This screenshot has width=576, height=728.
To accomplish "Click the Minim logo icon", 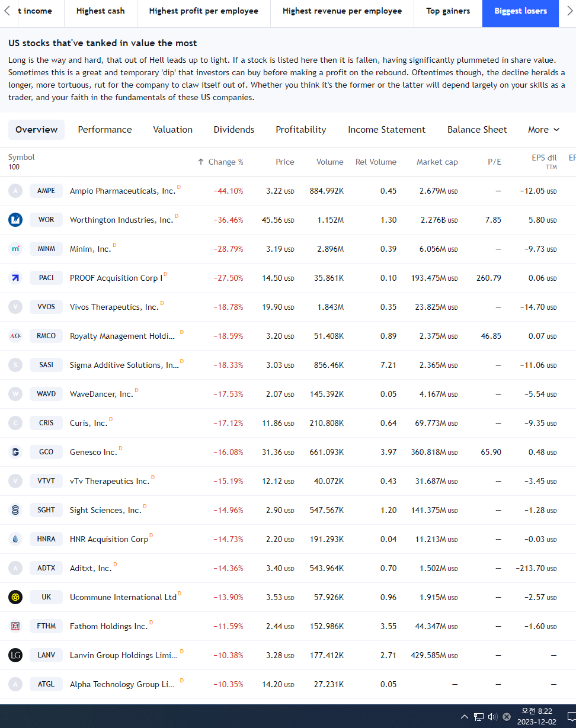I will 15,249.
